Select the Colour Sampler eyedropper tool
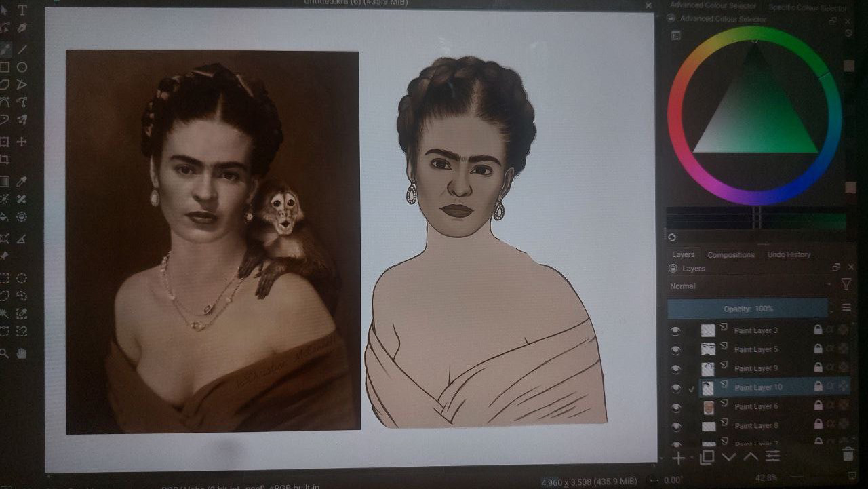868x489 pixels. click(x=22, y=181)
